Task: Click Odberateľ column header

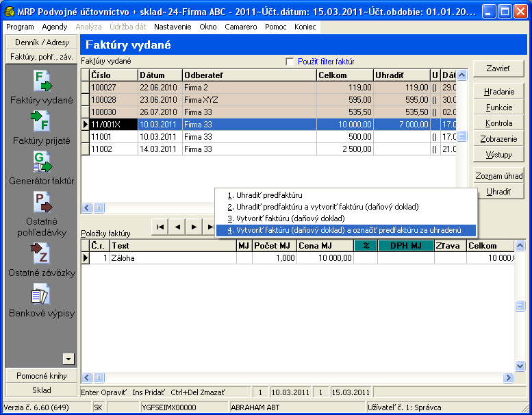Action: 249,75
